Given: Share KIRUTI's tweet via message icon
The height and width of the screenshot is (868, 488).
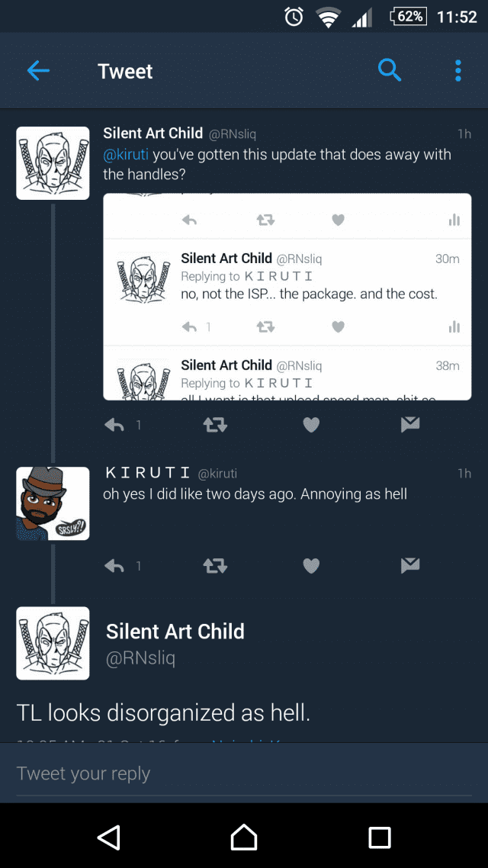Looking at the screenshot, I should (410, 565).
